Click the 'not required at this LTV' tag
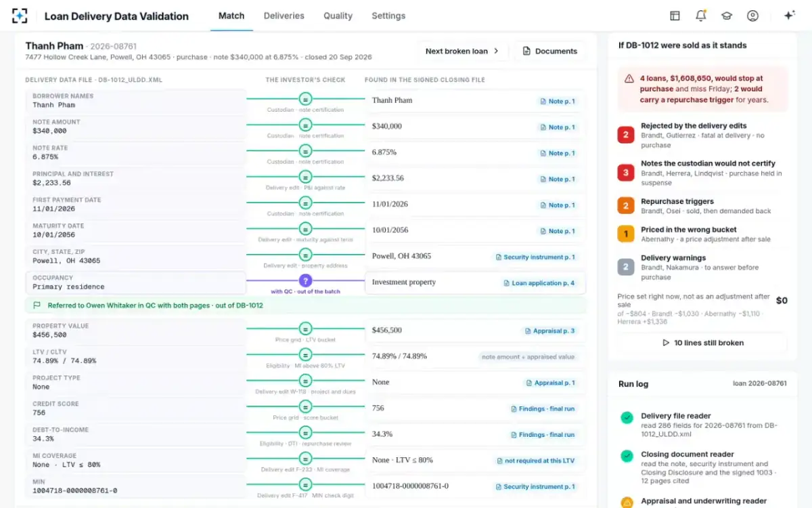Image resolution: width=812 pixels, height=508 pixels. (x=535, y=461)
